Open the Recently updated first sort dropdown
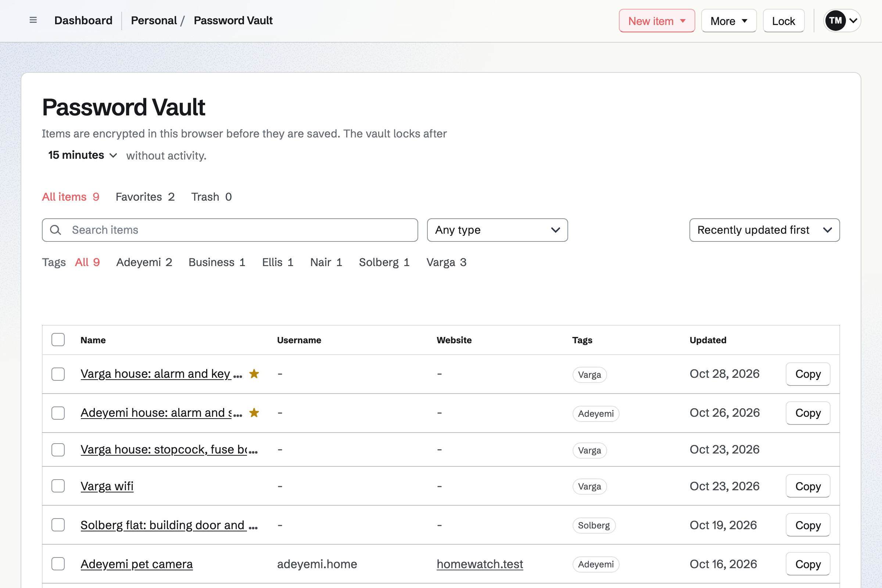The width and height of the screenshot is (882, 588). click(764, 230)
